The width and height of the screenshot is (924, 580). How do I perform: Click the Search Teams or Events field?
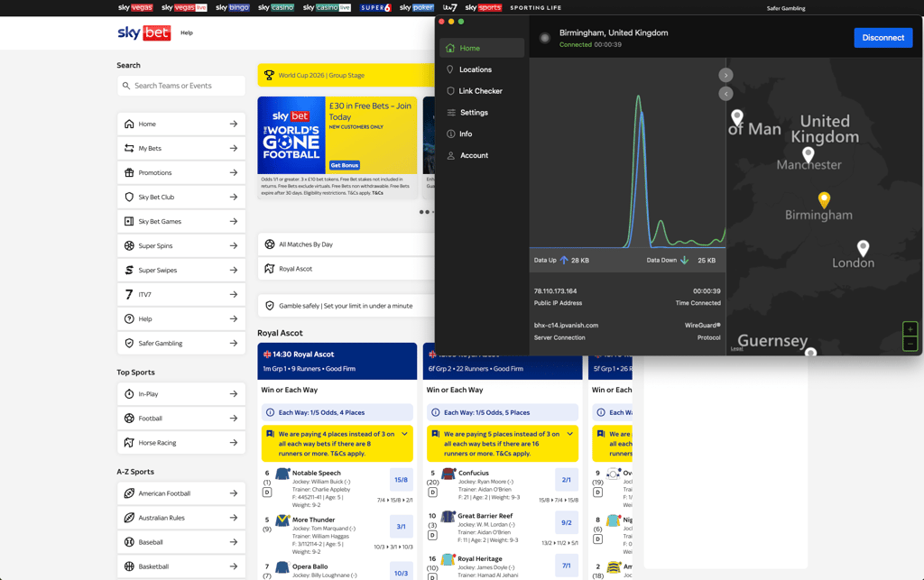click(x=180, y=86)
